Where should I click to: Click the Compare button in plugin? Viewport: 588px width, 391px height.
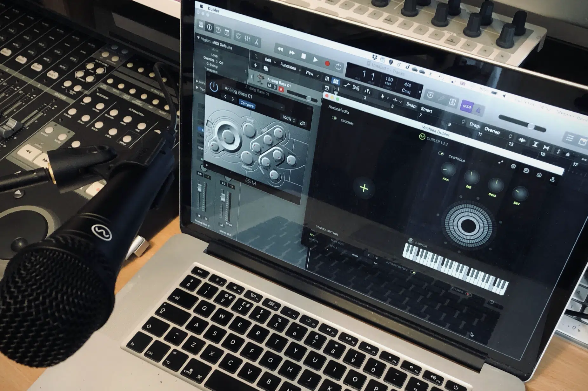247,105
